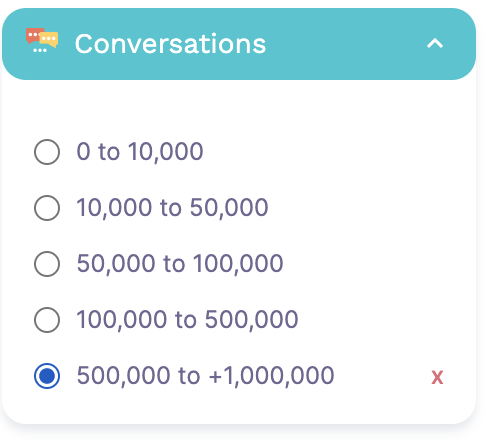Click the Conversations chat bubbles icon
The width and height of the screenshot is (494, 440).
point(42,40)
